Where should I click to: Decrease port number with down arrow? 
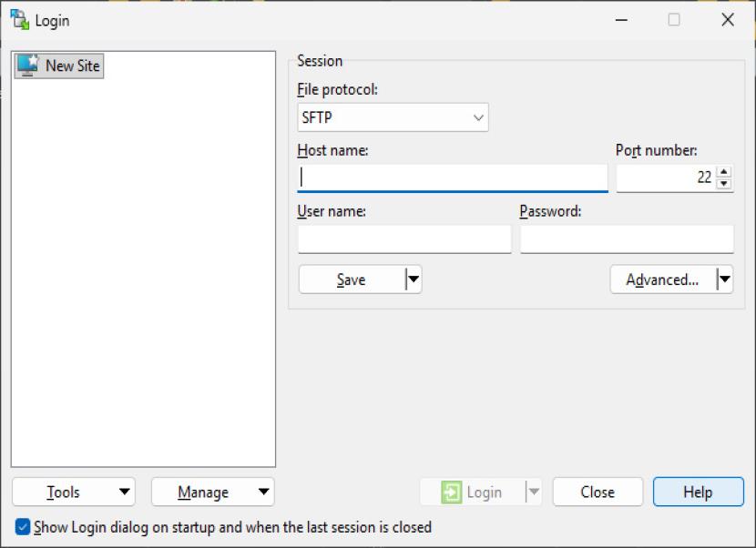pyautogui.click(x=724, y=183)
